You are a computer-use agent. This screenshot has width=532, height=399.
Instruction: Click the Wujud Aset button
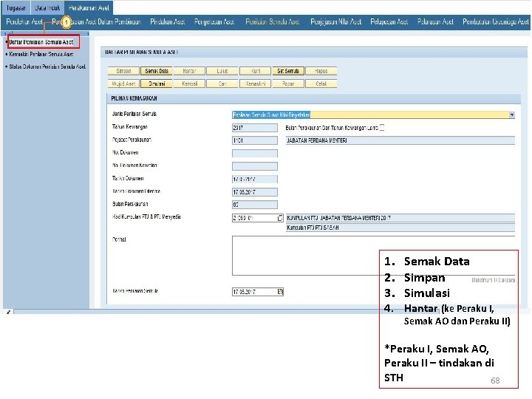(x=123, y=83)
